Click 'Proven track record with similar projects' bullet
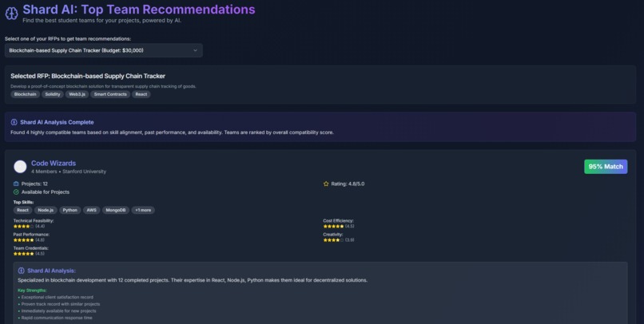This screenshot has height=324, width=644. point(61,304)
